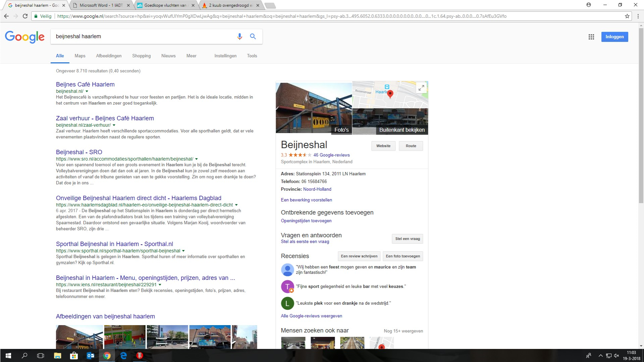Bookmark this page with the star
The width and height of the screenshot is (644, 362).
[627, 16]
